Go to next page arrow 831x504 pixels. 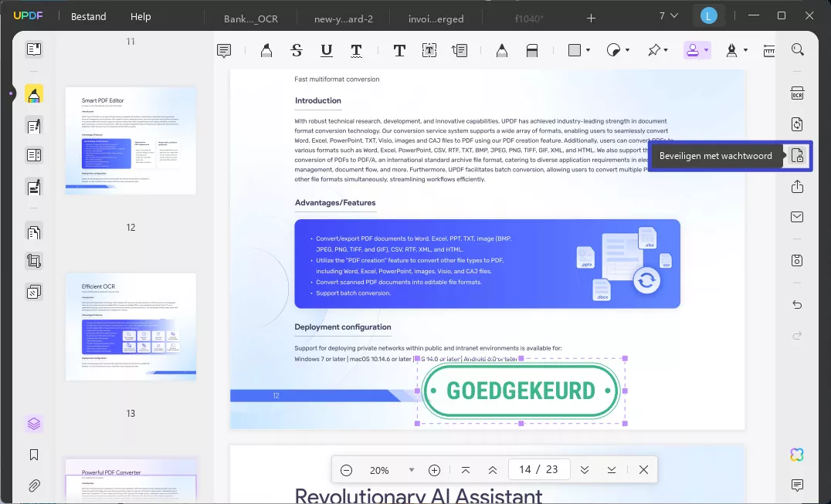(585, 470)
